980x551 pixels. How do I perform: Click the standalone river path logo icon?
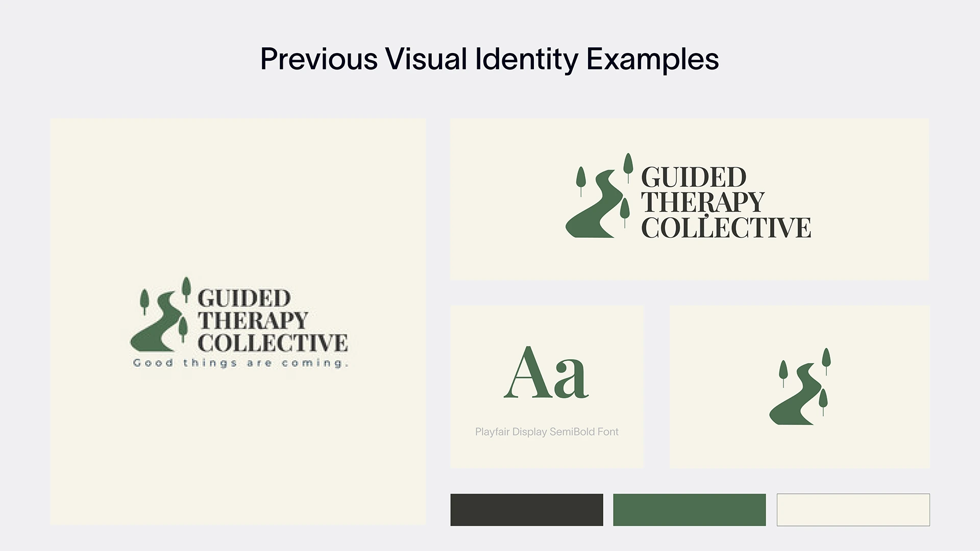pyautogui.click(x=800, y=387)
